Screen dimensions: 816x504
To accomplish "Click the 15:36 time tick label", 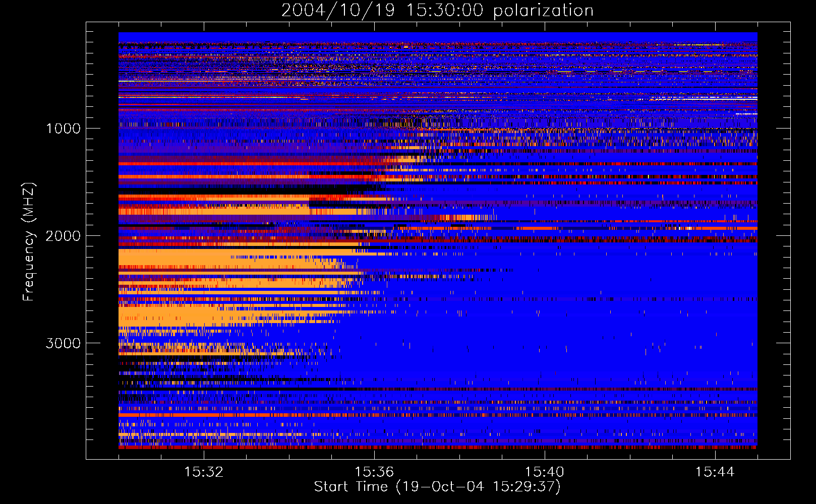I will coord(374,472).
